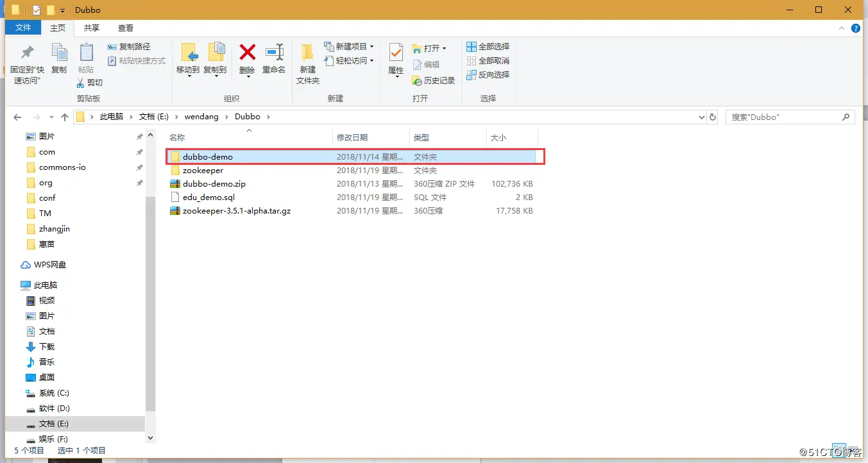Click wendang in address path

pyautogui.click(x=201, y=117)
